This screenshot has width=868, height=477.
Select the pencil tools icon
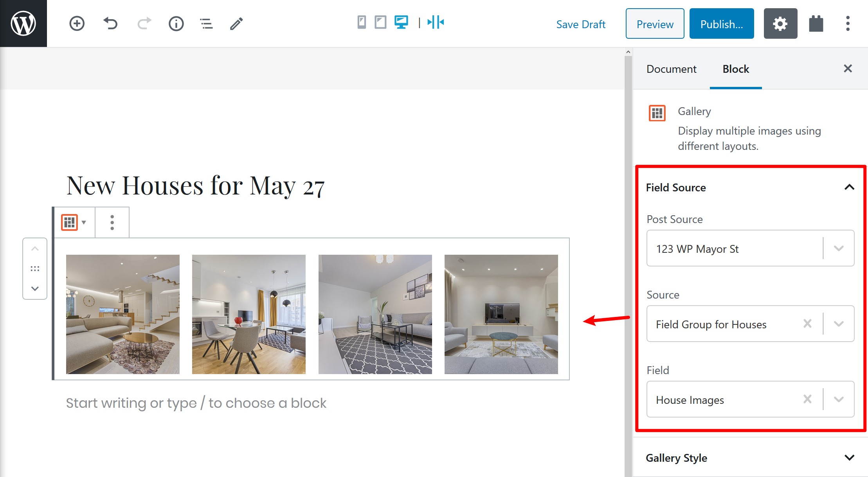click(236, 23)
